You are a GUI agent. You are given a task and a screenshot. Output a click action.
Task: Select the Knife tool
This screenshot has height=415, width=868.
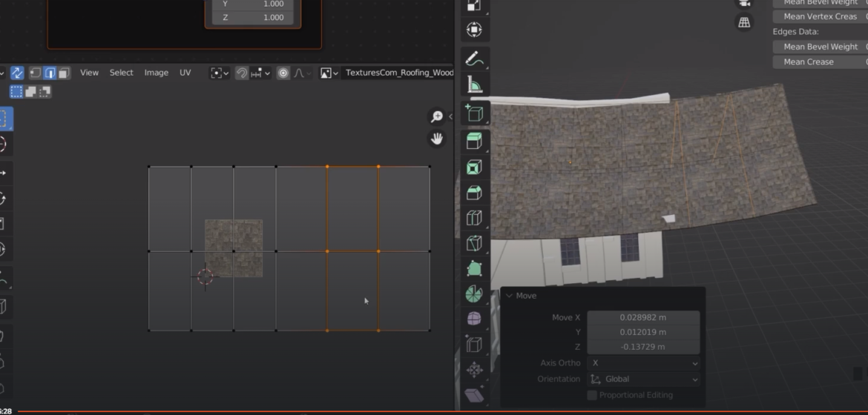(474, 244)
